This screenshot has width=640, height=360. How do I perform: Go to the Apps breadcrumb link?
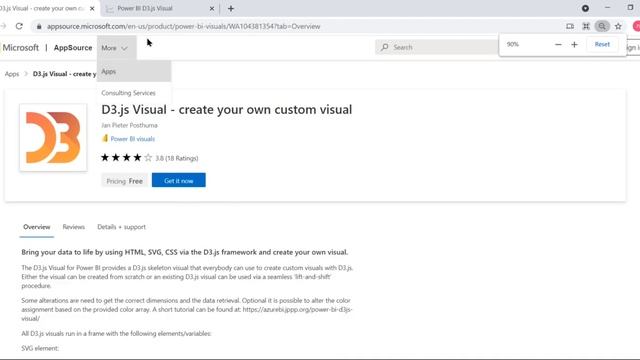(12, 74)
